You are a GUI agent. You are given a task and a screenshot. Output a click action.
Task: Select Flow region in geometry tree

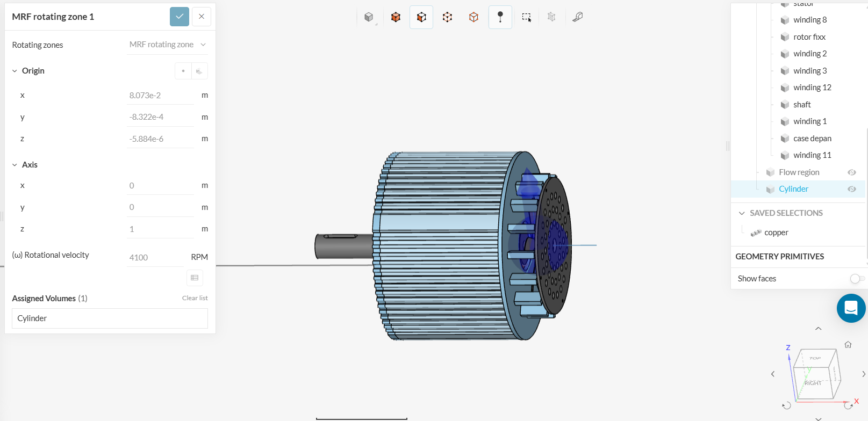(x=799, y=172)
